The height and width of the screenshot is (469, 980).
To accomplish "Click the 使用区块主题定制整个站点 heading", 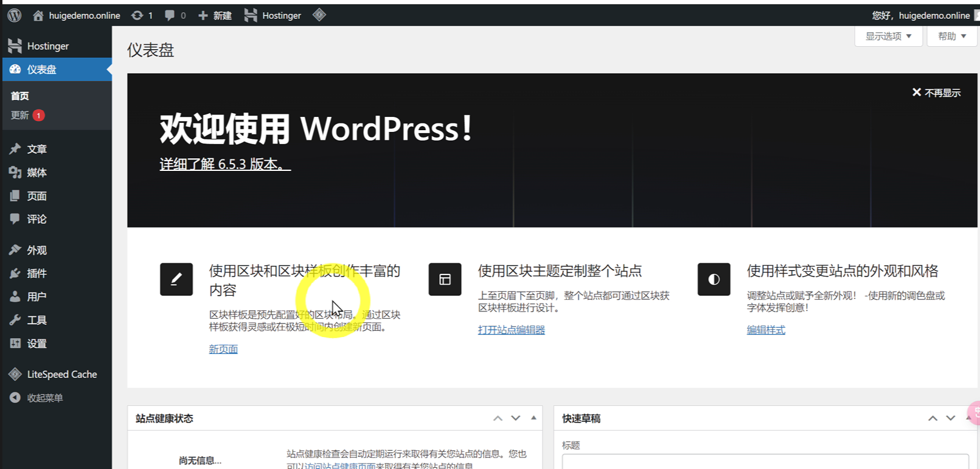I will pos(560,271).
